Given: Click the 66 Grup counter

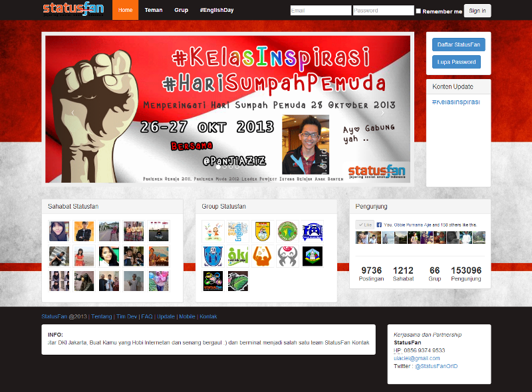Looking at the screenshot, I should point(435,274).
